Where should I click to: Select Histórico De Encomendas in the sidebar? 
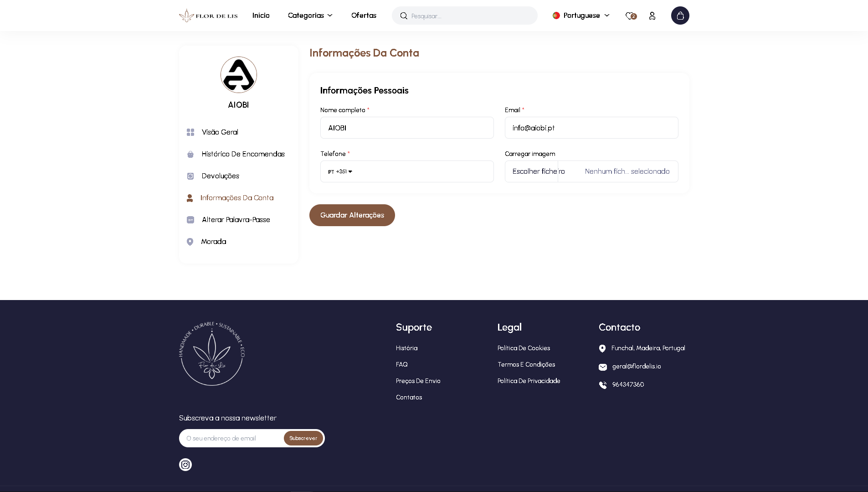(x=243, y=154)
